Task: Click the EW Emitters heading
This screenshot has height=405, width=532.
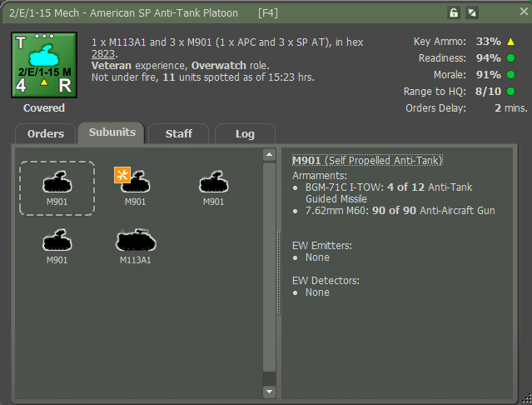Action: (x=322, y=246)
